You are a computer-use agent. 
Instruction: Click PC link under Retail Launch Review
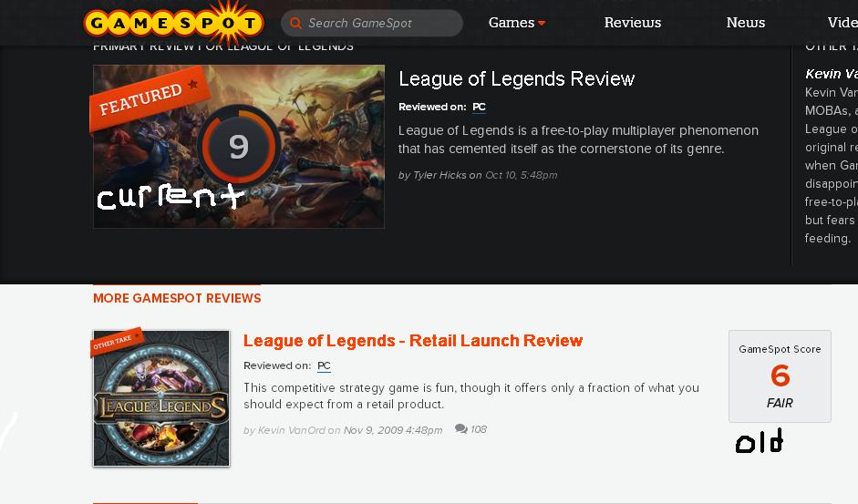(324, 365)
